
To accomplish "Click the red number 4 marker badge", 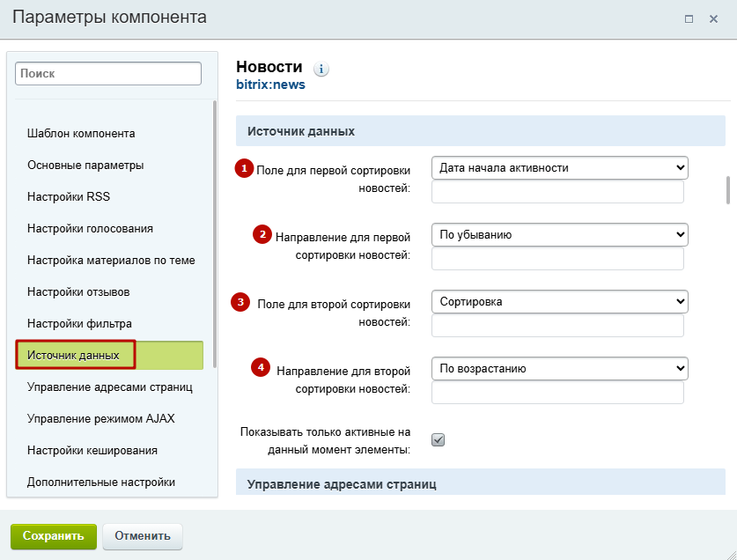I will click(261, 367).
